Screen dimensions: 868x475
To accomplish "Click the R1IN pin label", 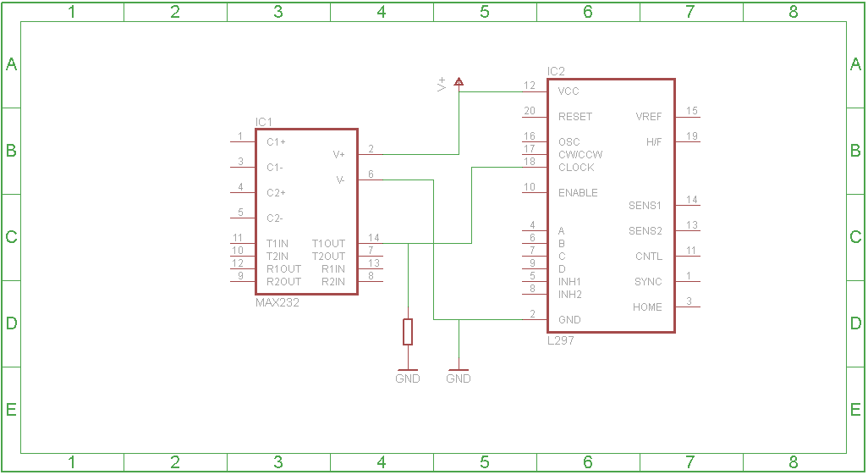I will 333,269.
